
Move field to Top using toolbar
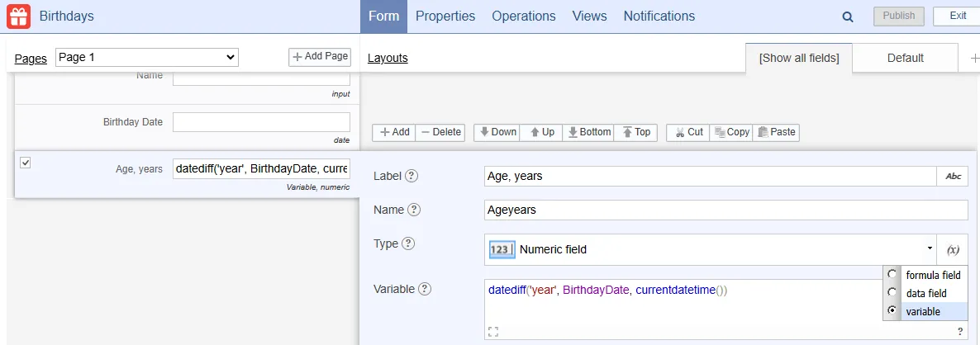tap(636, 132)
